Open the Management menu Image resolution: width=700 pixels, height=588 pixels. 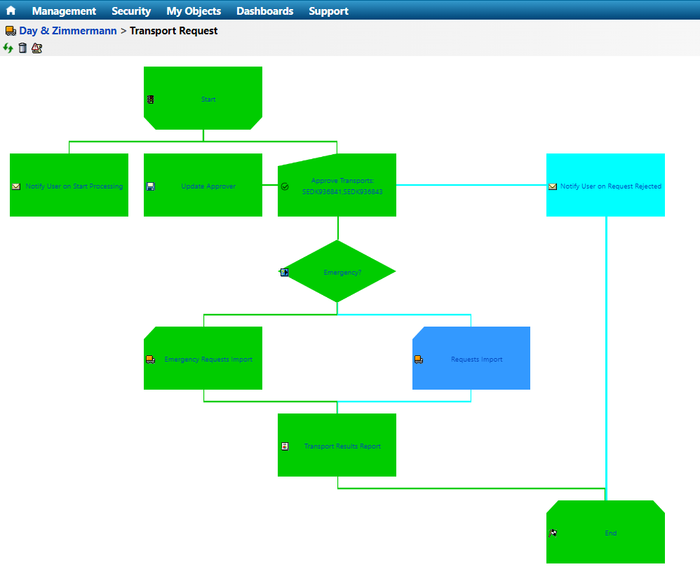[64, 11]
